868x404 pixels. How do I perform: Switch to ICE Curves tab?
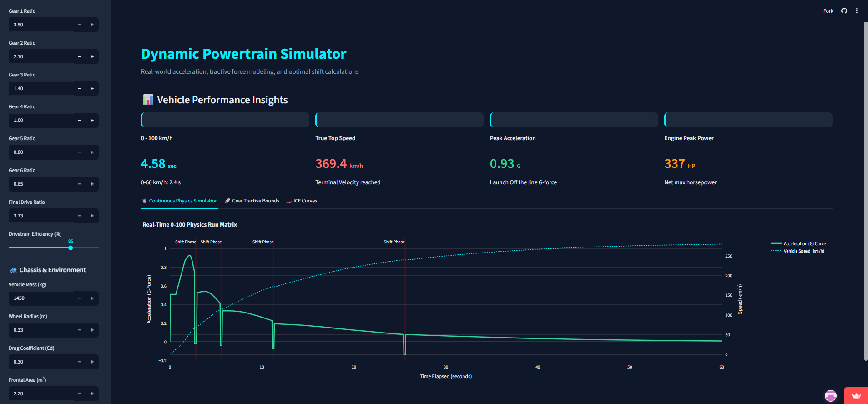click(302, 201)
